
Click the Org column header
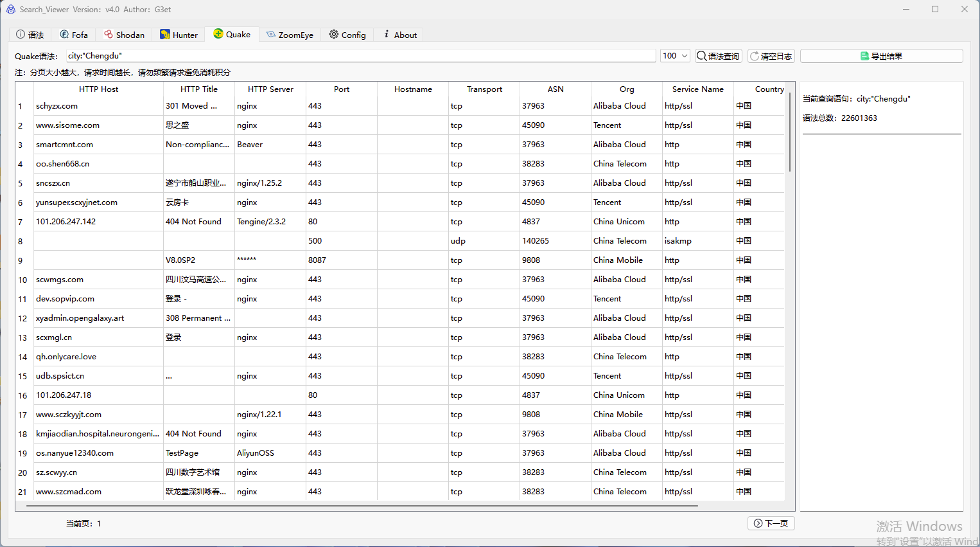click(x=627, y=89)
